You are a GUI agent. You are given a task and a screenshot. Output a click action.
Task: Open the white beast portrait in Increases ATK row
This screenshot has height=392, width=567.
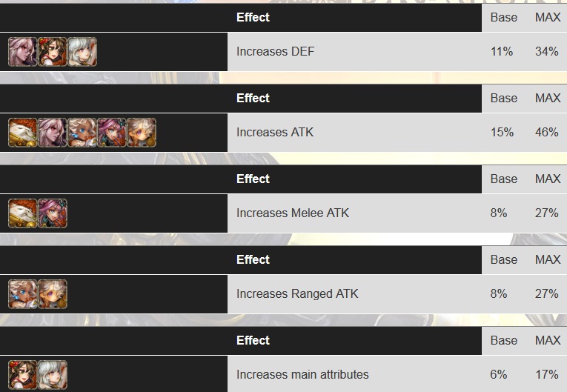[x=22, y=133]
